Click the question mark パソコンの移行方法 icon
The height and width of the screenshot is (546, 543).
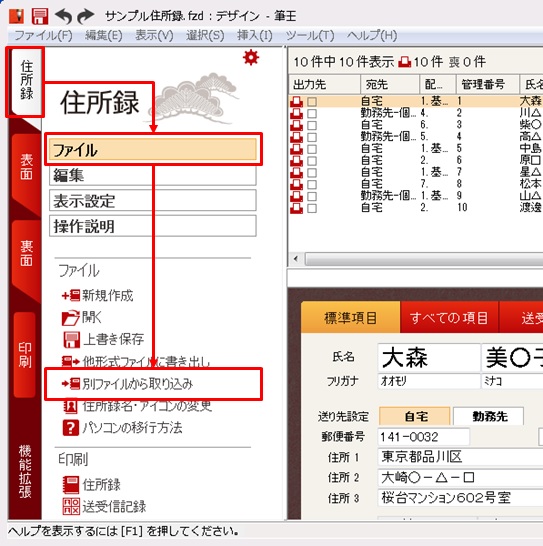[x=71, y=428]
